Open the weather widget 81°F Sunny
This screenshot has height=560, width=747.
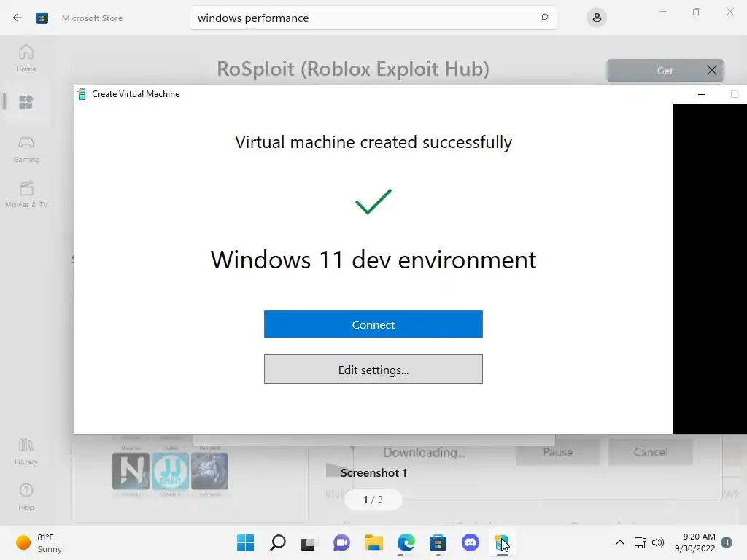tap(39, 542)
